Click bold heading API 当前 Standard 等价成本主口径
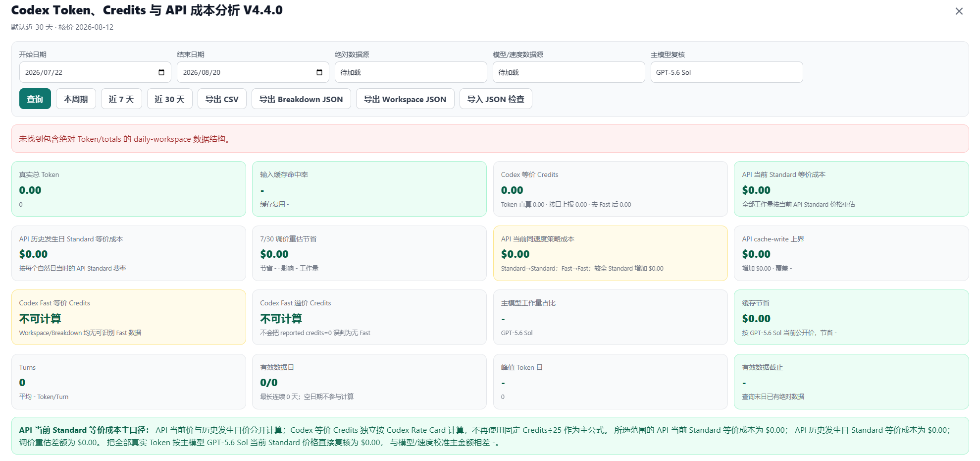This screenshot has width=980, height=461. [84, 430]
